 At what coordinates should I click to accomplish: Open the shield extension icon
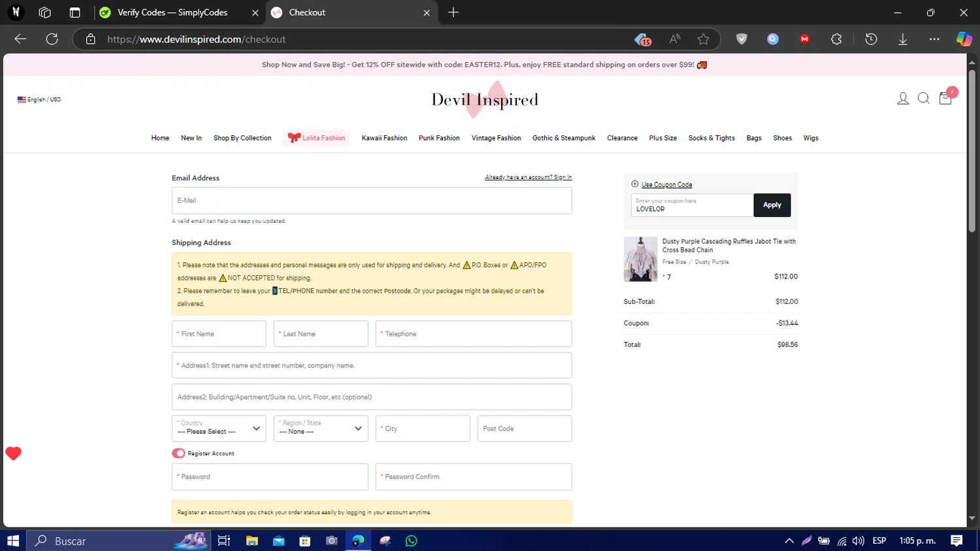(x=742, y=39)
